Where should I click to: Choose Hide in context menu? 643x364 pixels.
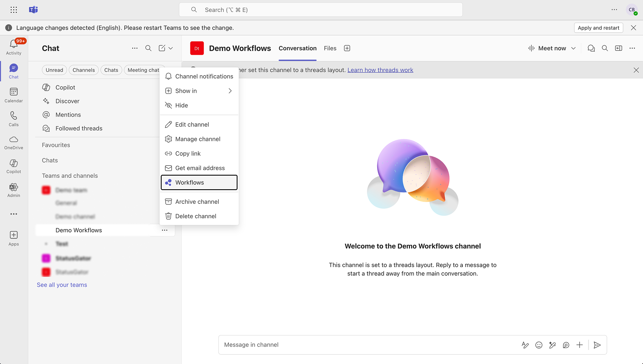199,105
